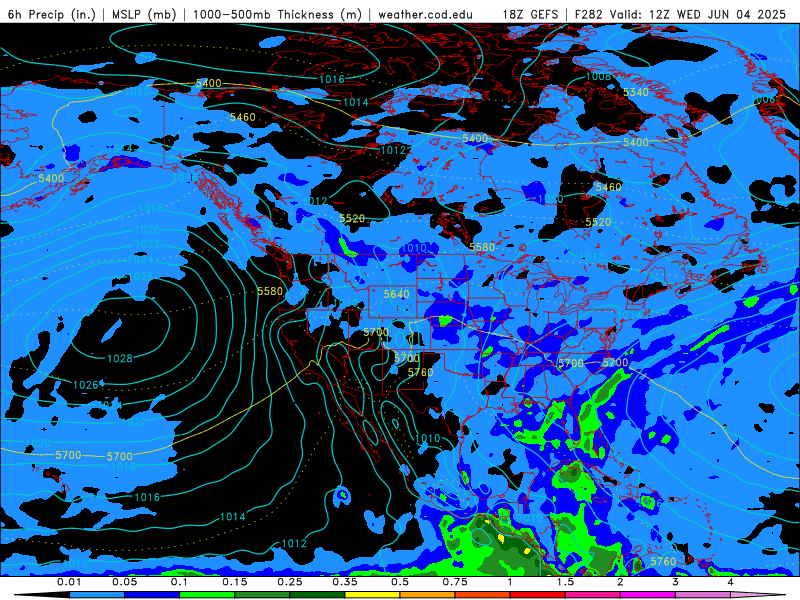Click the 'F282' forecast hour text
Screen dimensions: 800x600
pyautogui.click(x=588, y=14)
